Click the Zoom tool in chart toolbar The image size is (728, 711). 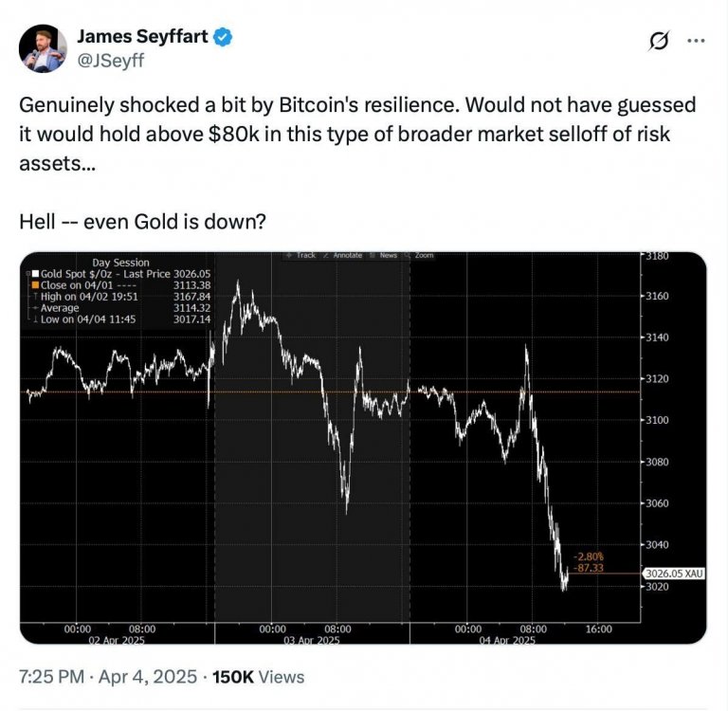pos(422,256)
